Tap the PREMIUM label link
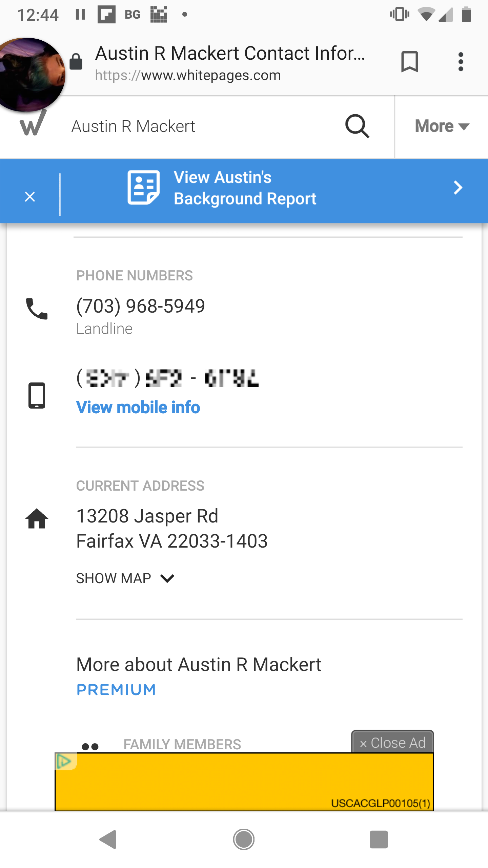This screenshot has height=868, width=488. click(116, 690)
